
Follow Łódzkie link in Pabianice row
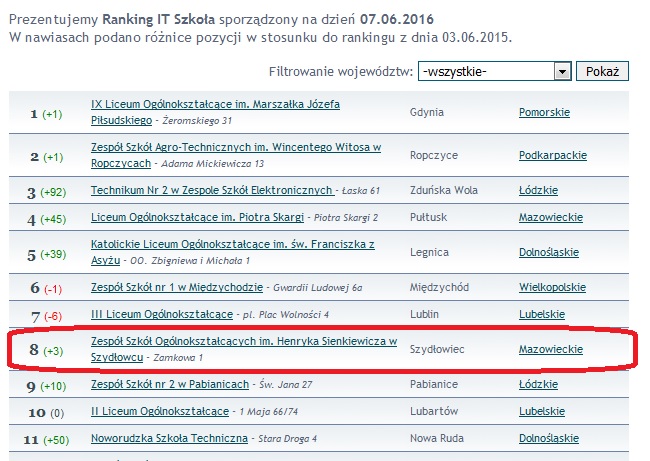(x=538, y=384)
